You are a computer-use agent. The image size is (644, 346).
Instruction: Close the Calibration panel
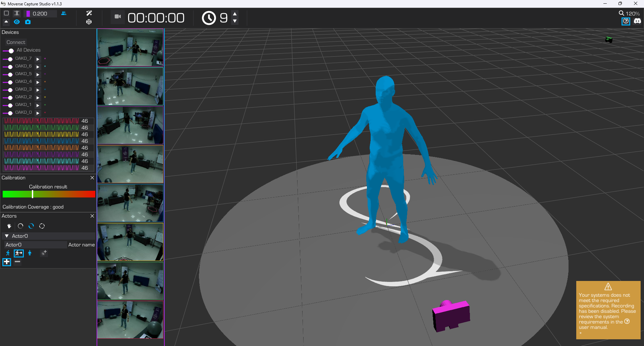click(92, 178)
